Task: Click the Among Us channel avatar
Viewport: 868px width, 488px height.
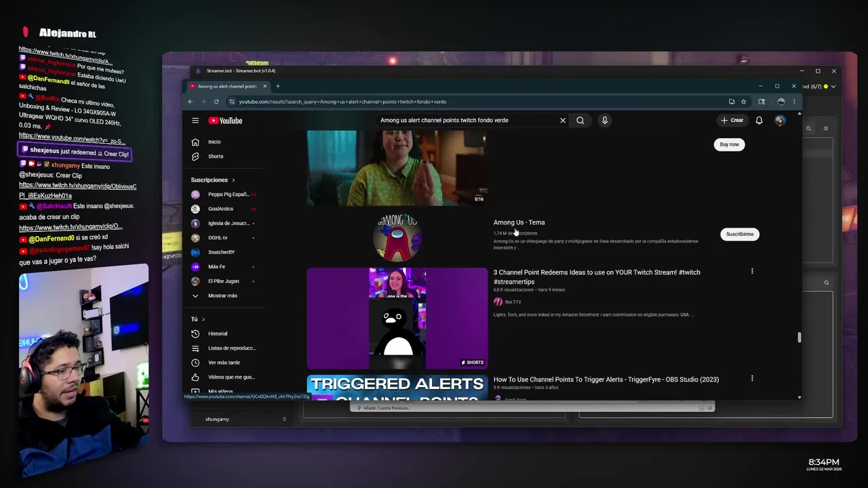Action: (397, 237)
